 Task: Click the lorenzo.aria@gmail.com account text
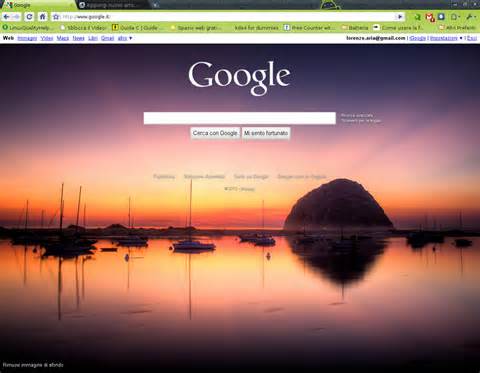pyautogui.click(x=376, y=38)
